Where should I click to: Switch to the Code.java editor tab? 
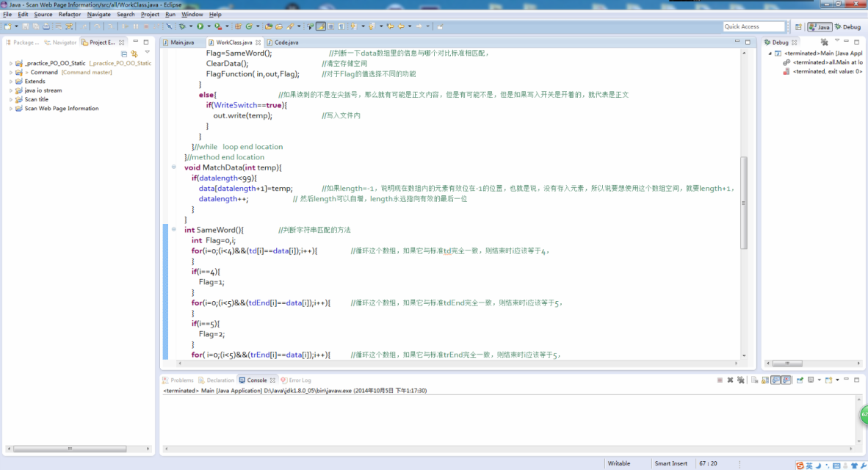286,42
